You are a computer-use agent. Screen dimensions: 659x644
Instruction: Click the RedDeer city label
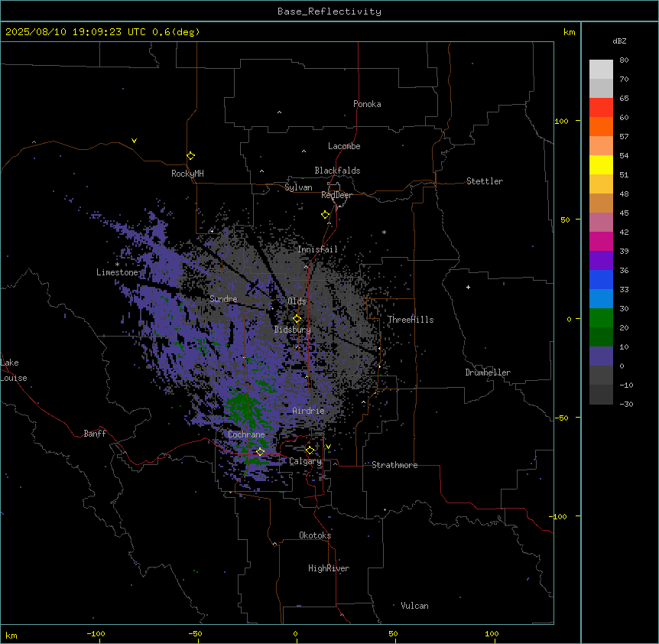pyautogui.click(x=336, y=195)
